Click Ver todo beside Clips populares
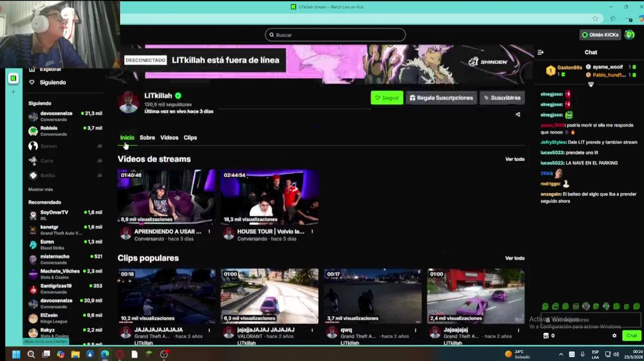This screenshot has width=644, height=361. pos(514,258)
